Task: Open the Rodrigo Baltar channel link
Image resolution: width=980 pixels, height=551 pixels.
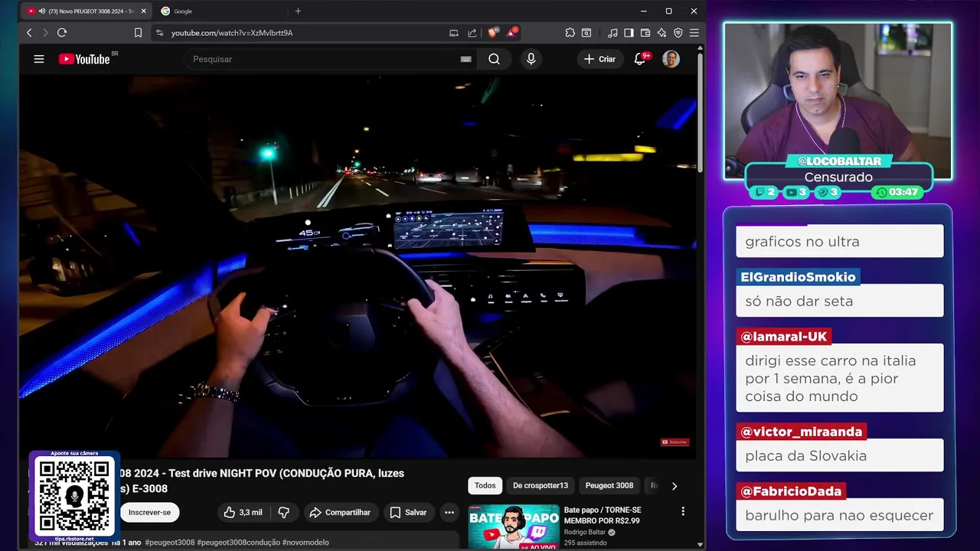Action: coord(585,532)
